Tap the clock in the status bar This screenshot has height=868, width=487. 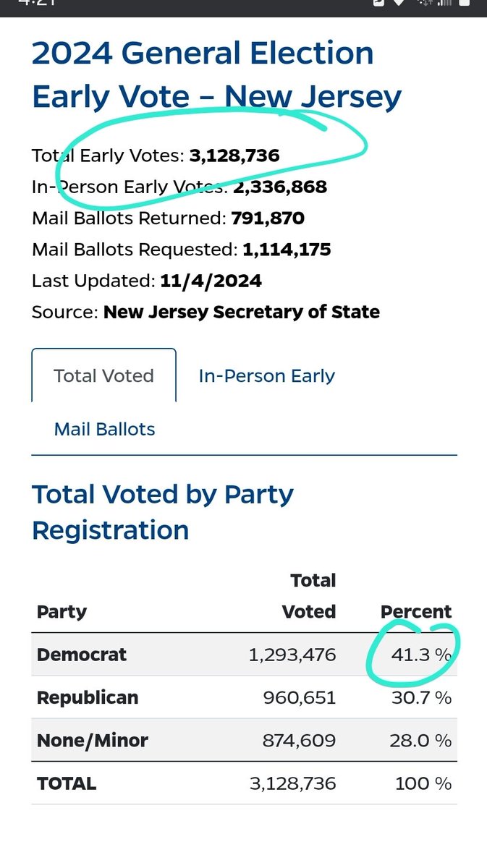(x=36, y=3)
